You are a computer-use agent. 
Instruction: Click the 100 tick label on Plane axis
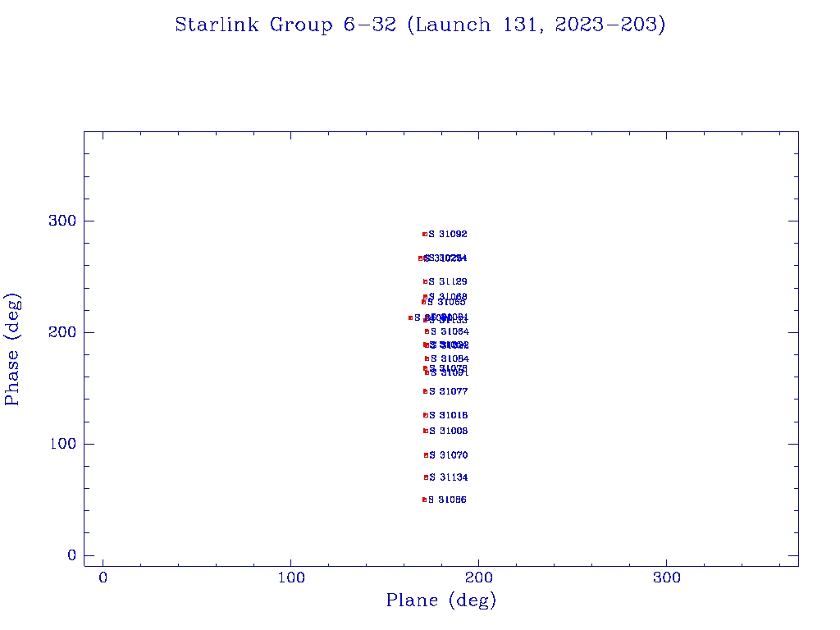tap(291, 577)
